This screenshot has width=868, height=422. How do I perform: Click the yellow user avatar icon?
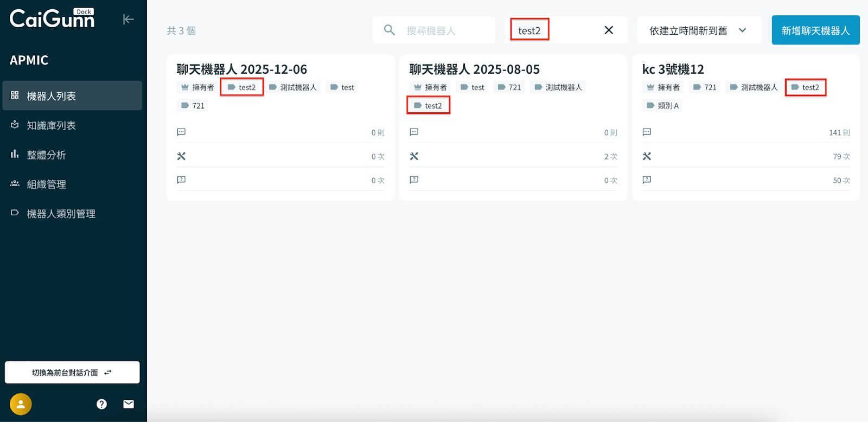coord(21,404)
